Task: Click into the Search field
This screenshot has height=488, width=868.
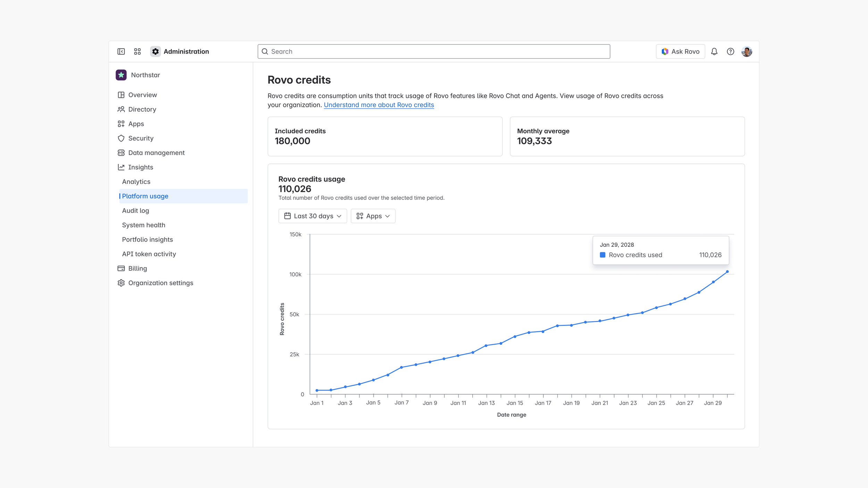Action: click(434, 51)
